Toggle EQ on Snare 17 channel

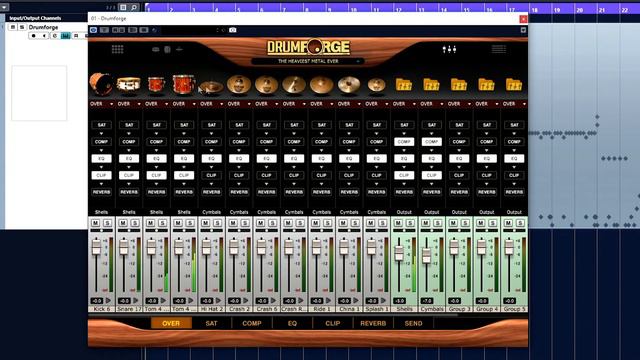coord(129,158)
